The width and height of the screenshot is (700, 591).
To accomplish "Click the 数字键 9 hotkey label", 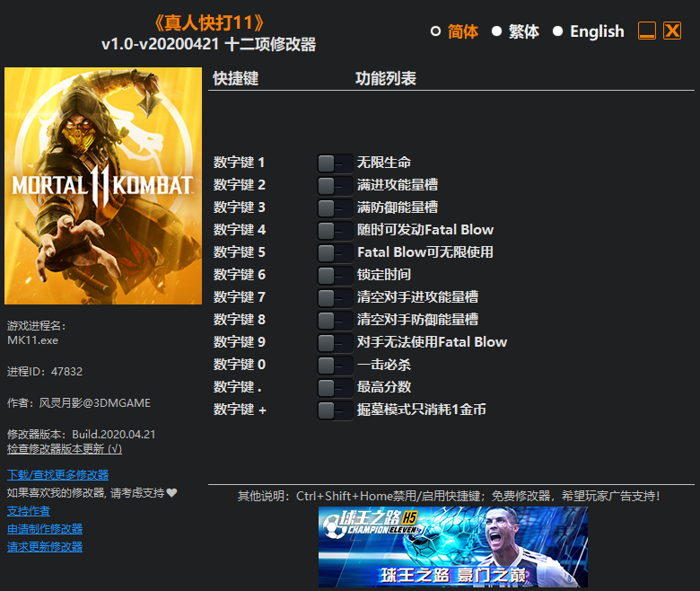I will point(240,341).
